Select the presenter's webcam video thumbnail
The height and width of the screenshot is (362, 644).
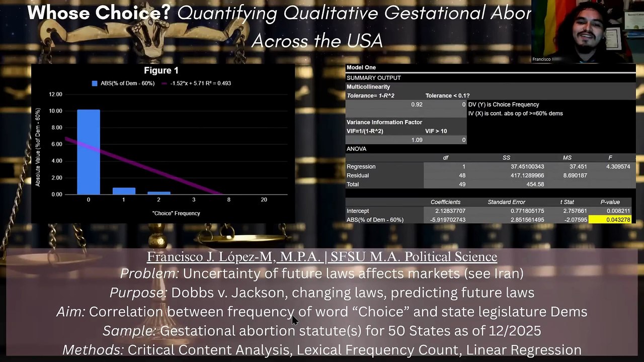(588, 31)
